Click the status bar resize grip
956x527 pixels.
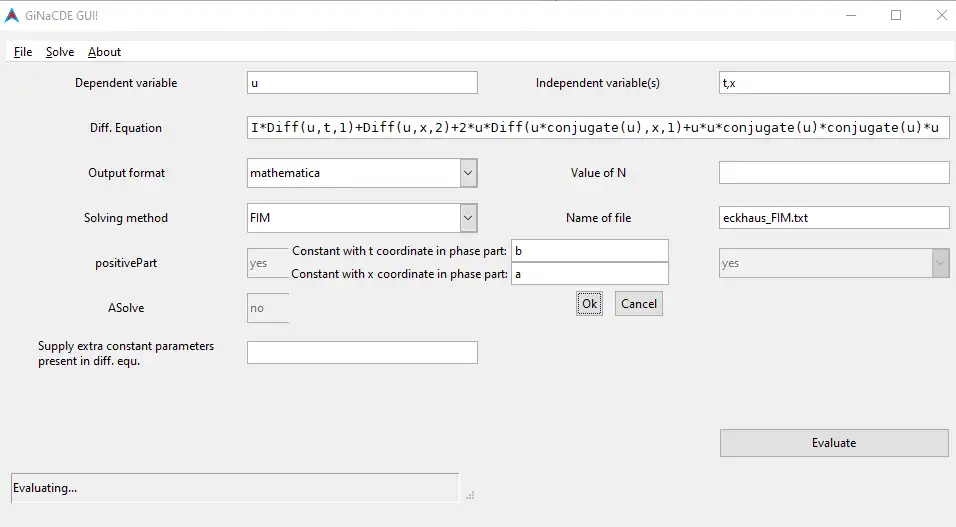(x=470, y=494)
